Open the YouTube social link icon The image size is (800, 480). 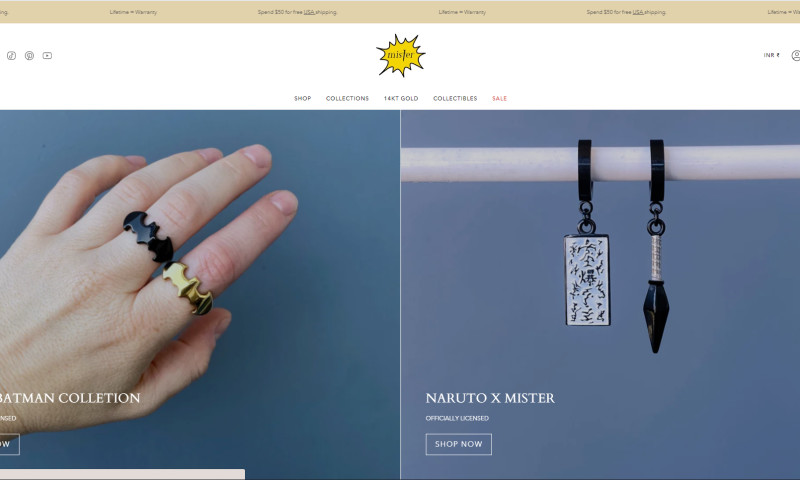click(x=47, y=56)
